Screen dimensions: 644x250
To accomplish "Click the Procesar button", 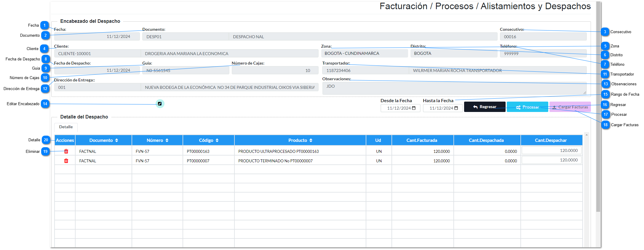I will pyautogui.click(x=527, y=107).
